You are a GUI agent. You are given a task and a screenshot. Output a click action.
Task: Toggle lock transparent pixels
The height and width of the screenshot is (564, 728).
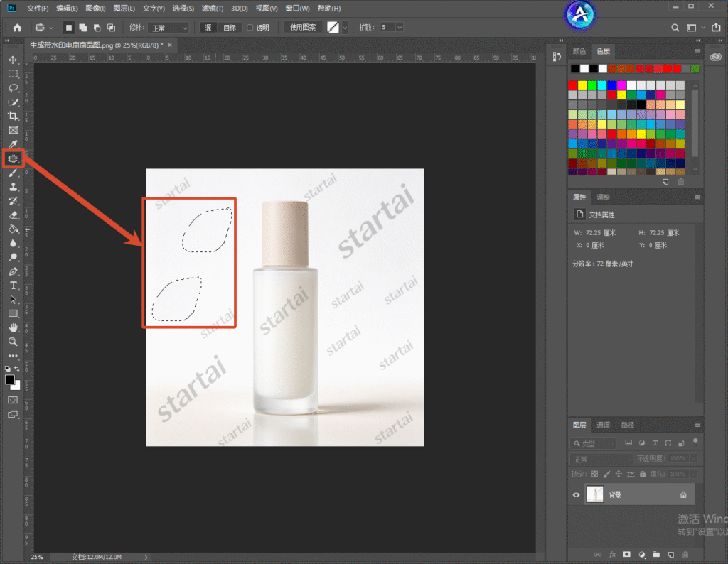click(595, 474)
